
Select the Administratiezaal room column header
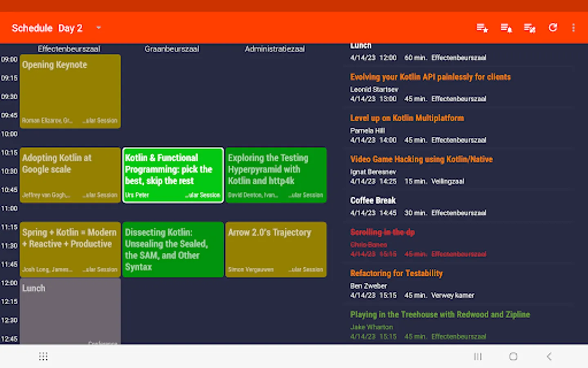275,49
